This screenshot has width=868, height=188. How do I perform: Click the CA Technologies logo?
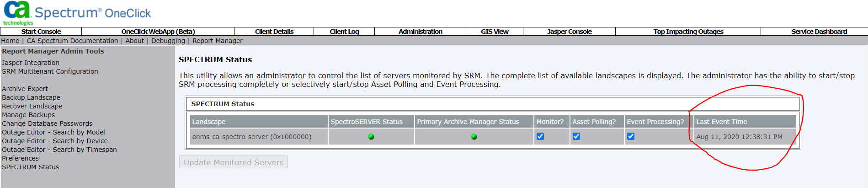click(x=17, y=13)
